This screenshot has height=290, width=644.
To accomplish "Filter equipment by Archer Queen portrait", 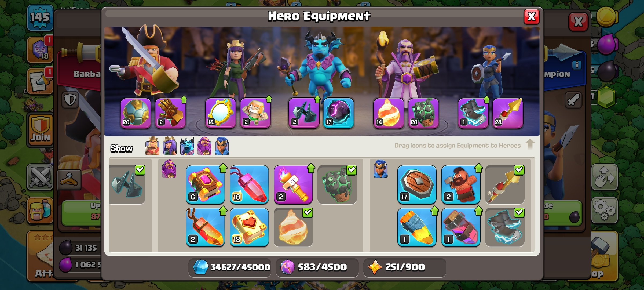I will (x=170, y=146).
